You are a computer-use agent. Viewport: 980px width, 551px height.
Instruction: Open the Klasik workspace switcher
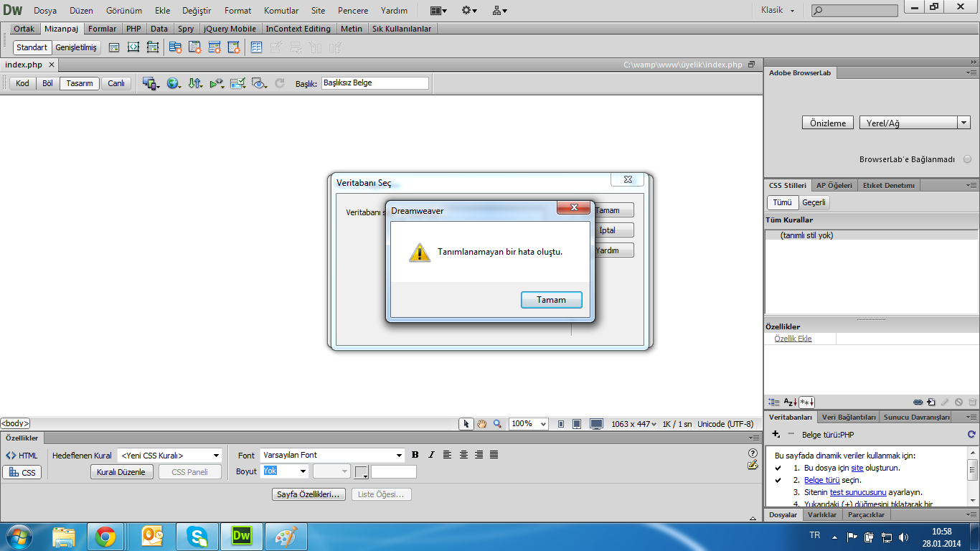[778, 11]
